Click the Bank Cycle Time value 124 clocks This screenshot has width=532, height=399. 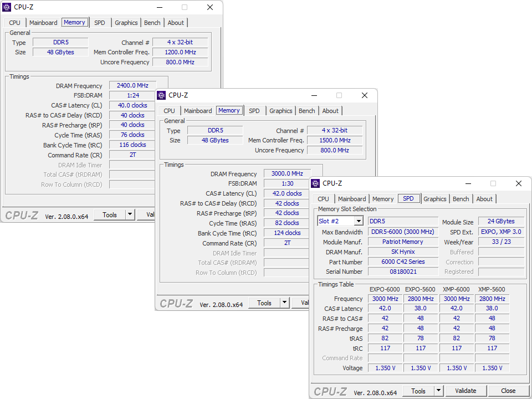pyautogui.click(x=287, y=233)
